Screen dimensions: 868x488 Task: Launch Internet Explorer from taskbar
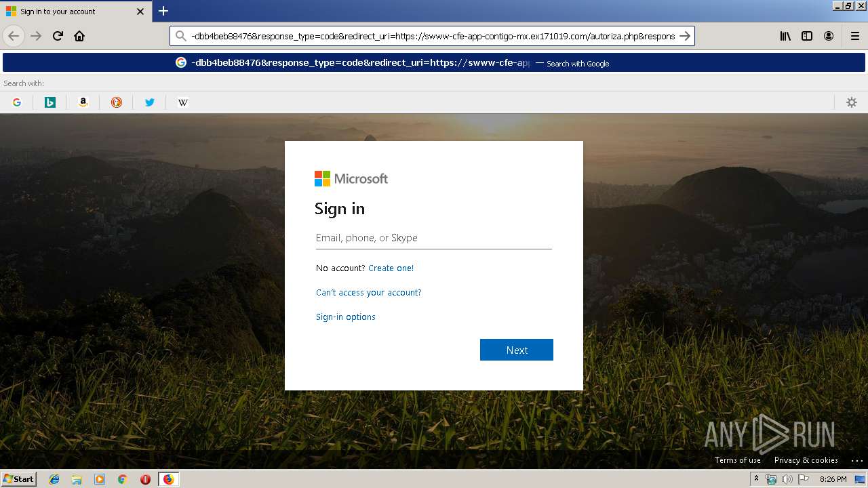point(54,479)
